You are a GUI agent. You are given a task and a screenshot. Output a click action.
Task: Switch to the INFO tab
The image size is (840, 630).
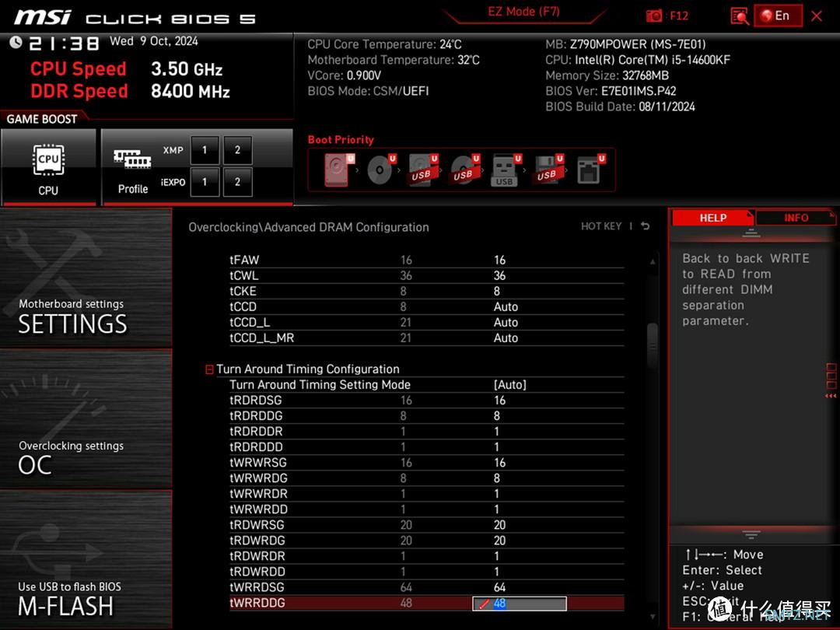796,218
